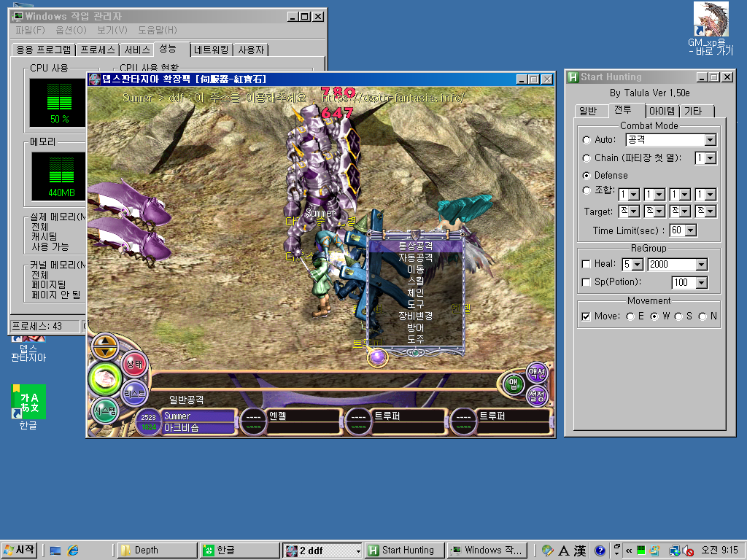Open the Auto 공격 dropdown
747x560 pixels.
pos(711,140)
